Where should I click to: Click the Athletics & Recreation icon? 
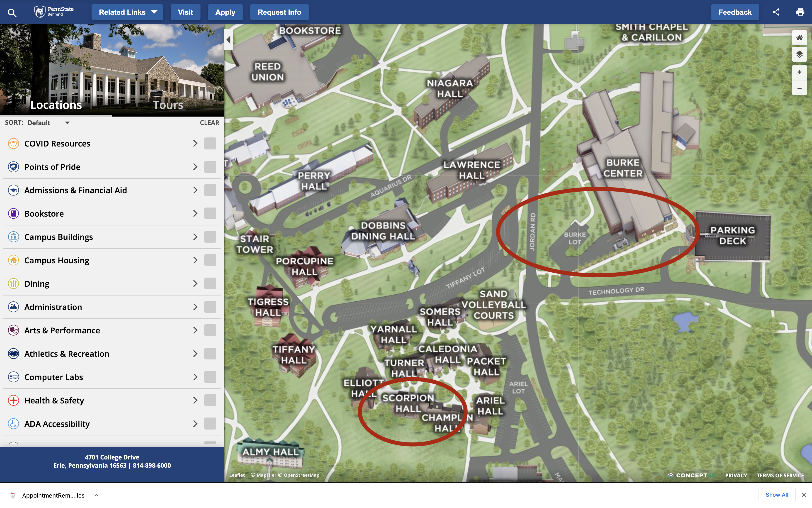(13, 354)
